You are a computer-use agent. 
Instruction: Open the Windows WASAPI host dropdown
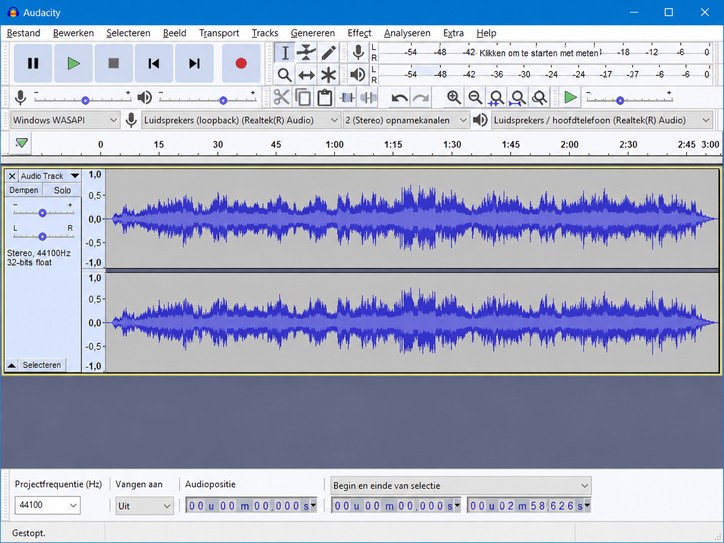tap(65, 120)
